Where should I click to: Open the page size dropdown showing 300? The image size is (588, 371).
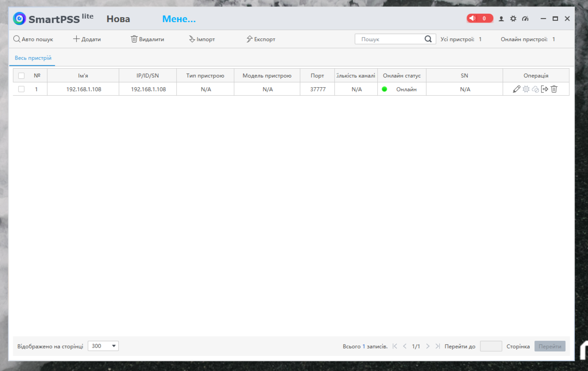[103, 346]
